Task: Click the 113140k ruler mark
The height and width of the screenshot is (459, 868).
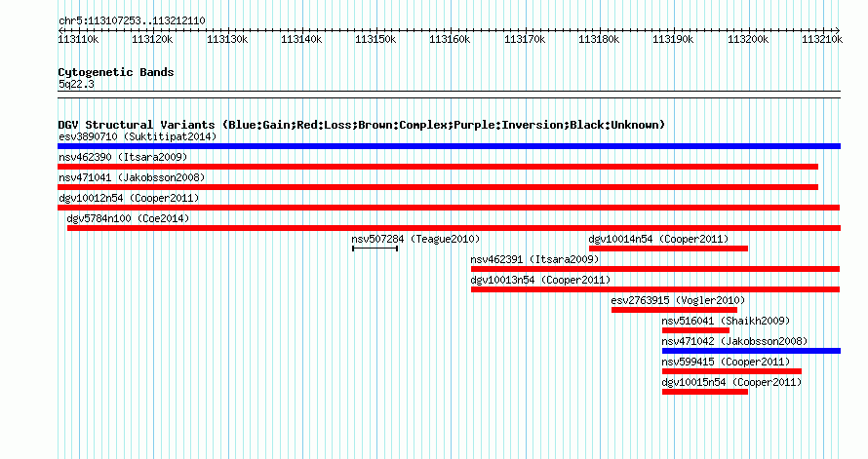Action: (301, 39)
